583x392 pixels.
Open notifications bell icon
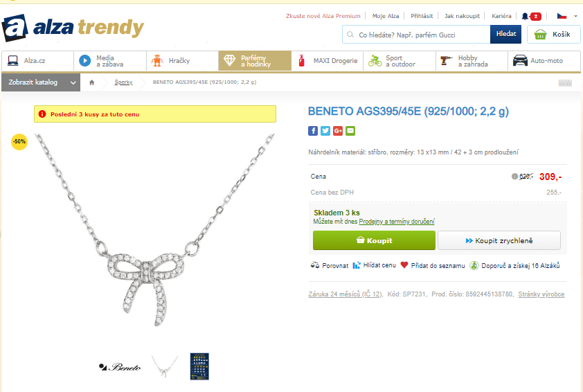click(x=525, y=16)
